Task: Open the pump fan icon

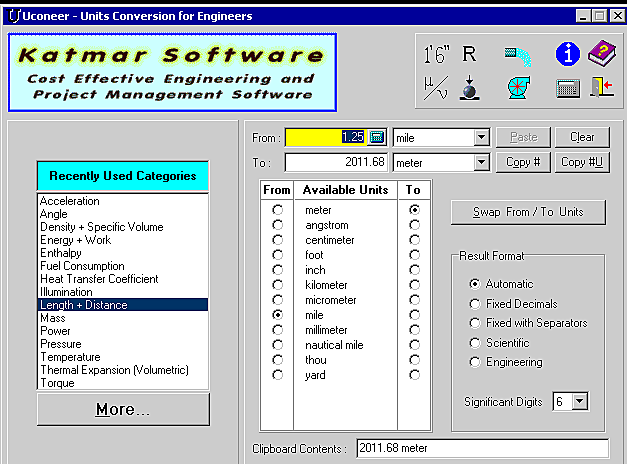Action: (x=518, y=88)
